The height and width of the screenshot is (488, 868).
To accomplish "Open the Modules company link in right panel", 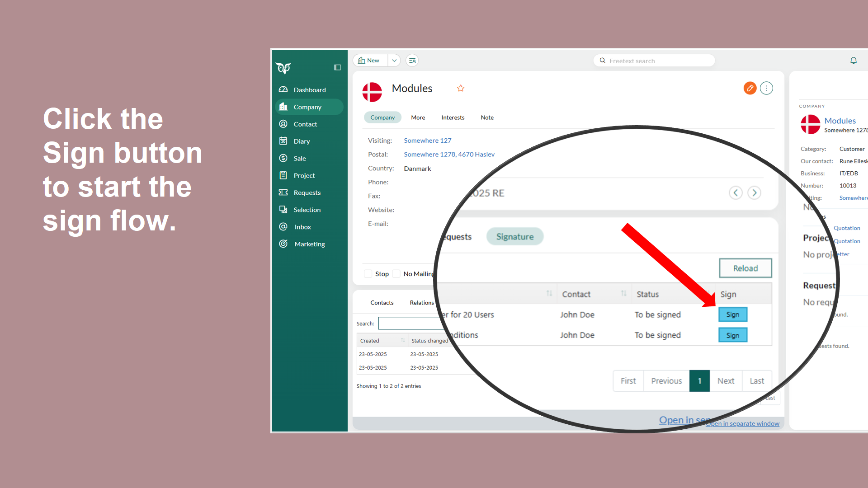I will pos(840,121).
